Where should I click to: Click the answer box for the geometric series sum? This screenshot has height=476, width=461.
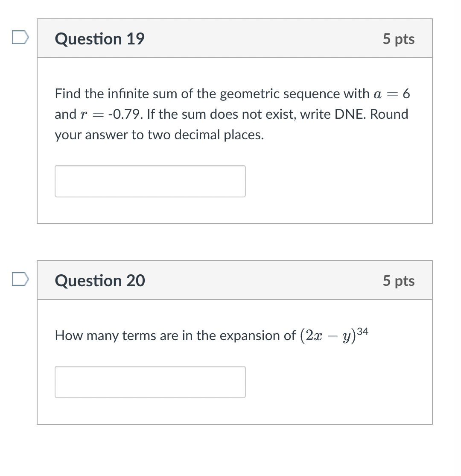click(150, 181)
